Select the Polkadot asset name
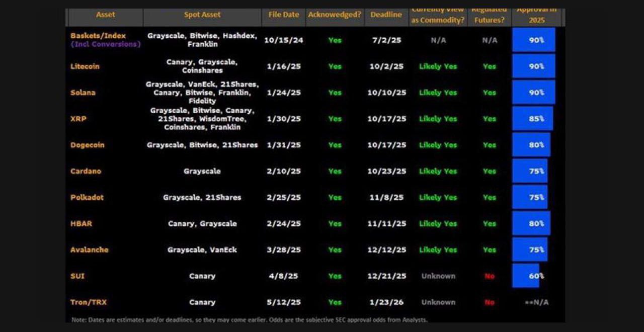This screenshot has height=332, width=644. tap(87, 197)
